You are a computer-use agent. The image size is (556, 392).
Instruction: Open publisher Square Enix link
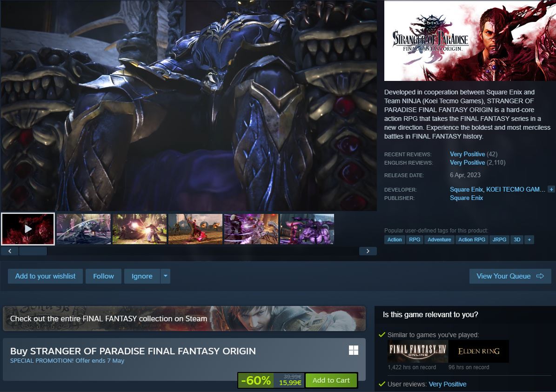(466, 198)
